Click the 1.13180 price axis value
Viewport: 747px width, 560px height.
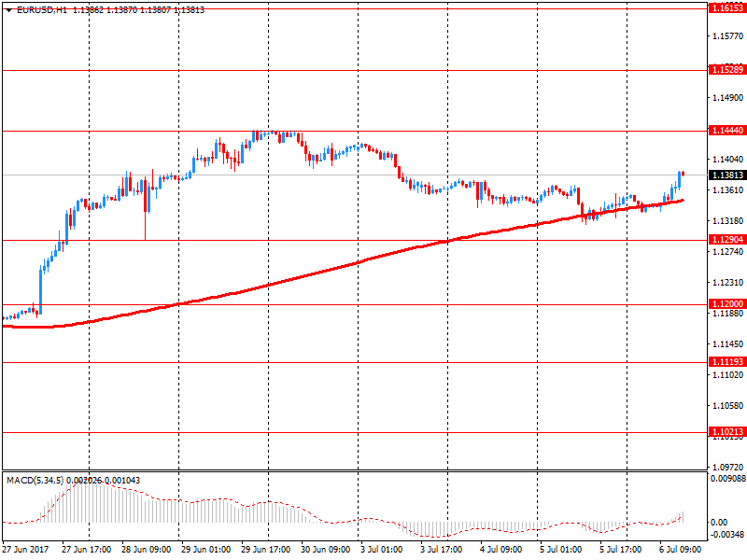pos(727,220)
